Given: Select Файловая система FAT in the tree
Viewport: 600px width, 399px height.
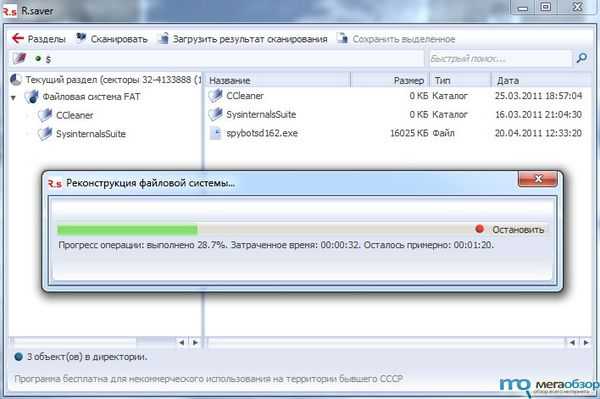Looking at the screenshot, I should point(91,97).
